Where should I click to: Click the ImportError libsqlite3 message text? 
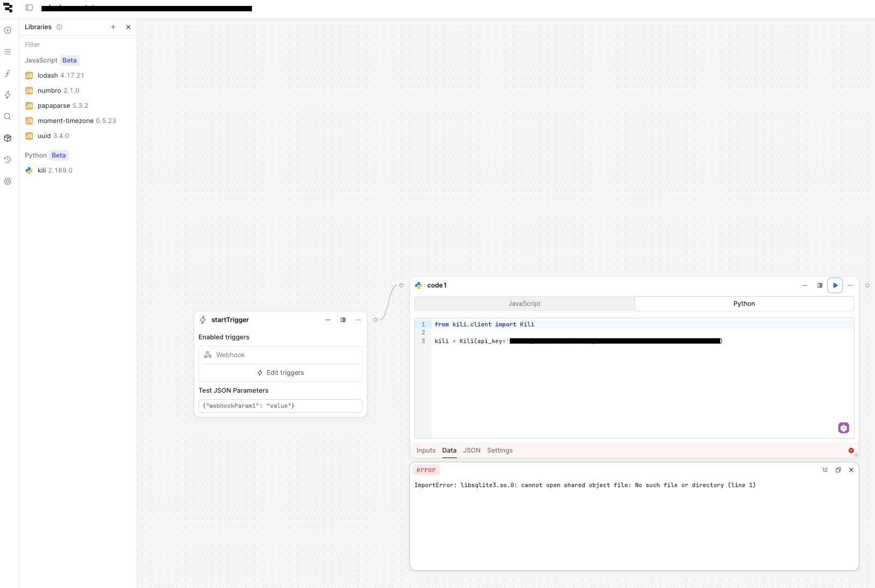(x=585, y=485)
